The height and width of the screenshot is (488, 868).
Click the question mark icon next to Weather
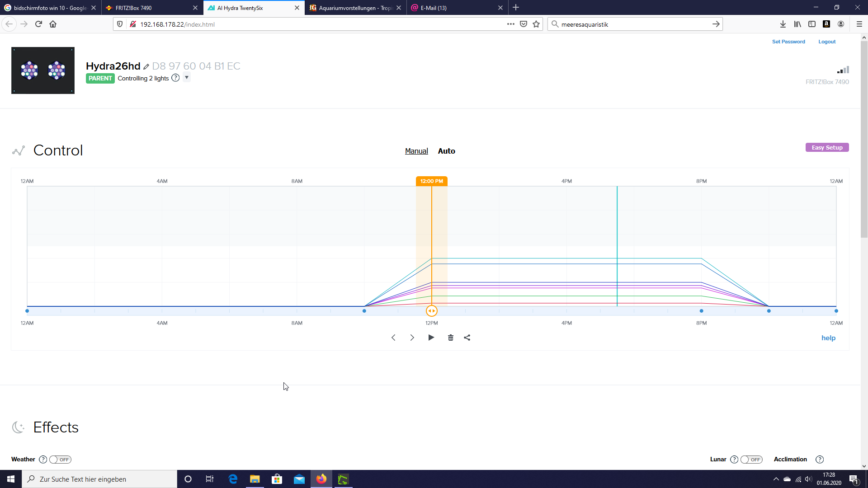point(43,459)
